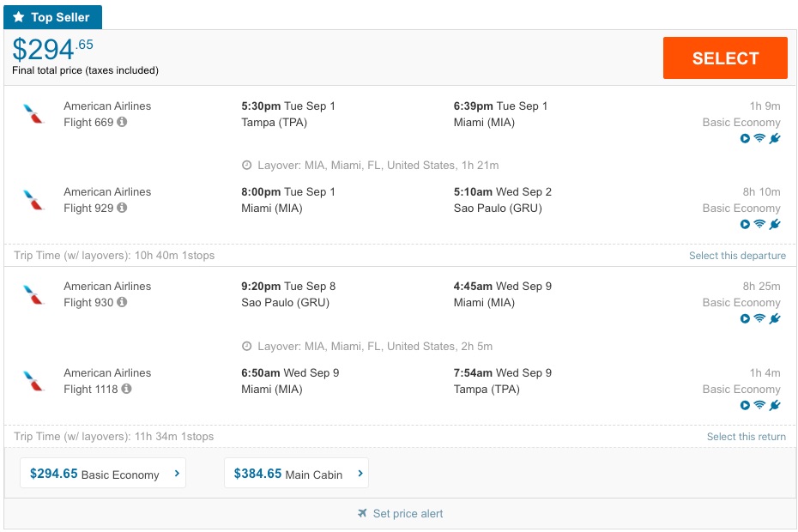Screen dimensions: 798x532
Task: Click Select this departure link
Action: 737,256
